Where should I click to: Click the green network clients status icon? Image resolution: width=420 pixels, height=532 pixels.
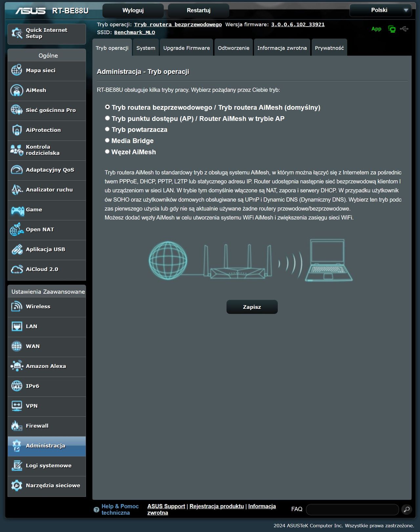392,29
